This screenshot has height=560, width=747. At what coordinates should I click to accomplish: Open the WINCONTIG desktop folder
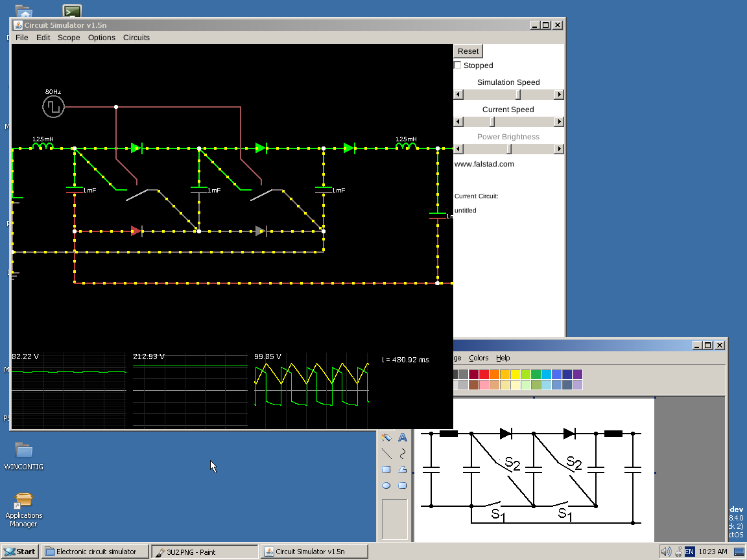tap(24, 456)
